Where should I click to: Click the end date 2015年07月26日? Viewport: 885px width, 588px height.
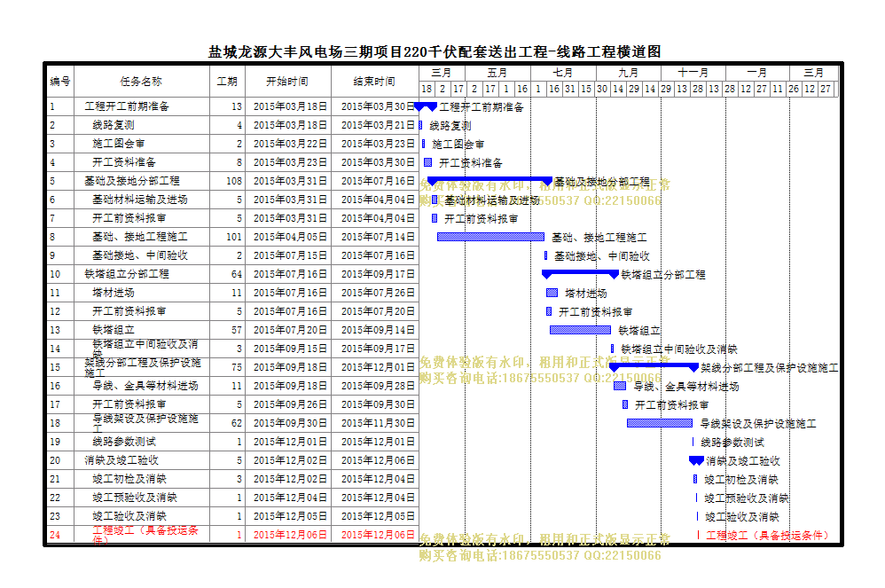[x=378, y=293]
